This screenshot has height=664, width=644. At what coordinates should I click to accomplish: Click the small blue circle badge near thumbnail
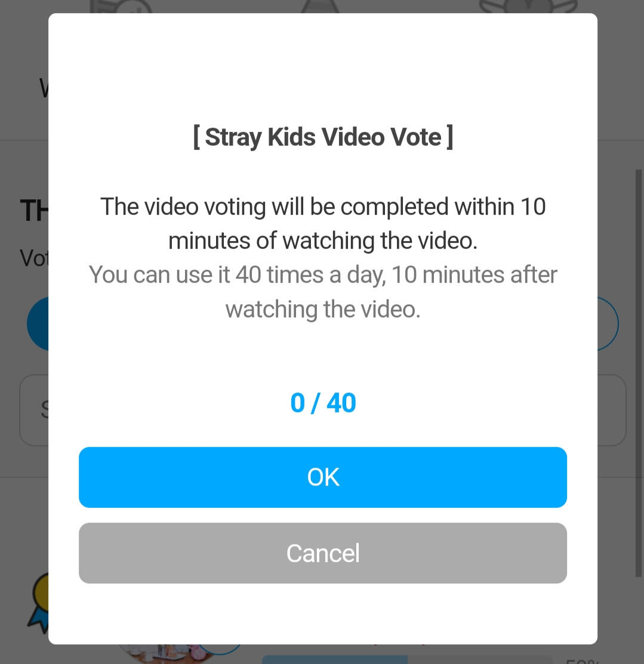point(220,648)
